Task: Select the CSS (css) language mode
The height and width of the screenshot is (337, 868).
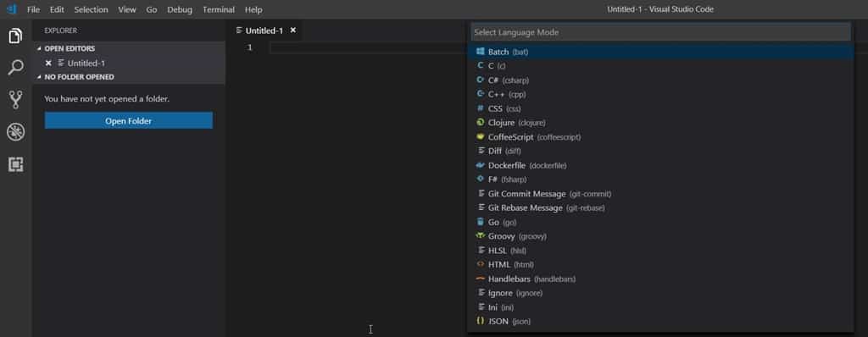Action: tap(659, 108)
